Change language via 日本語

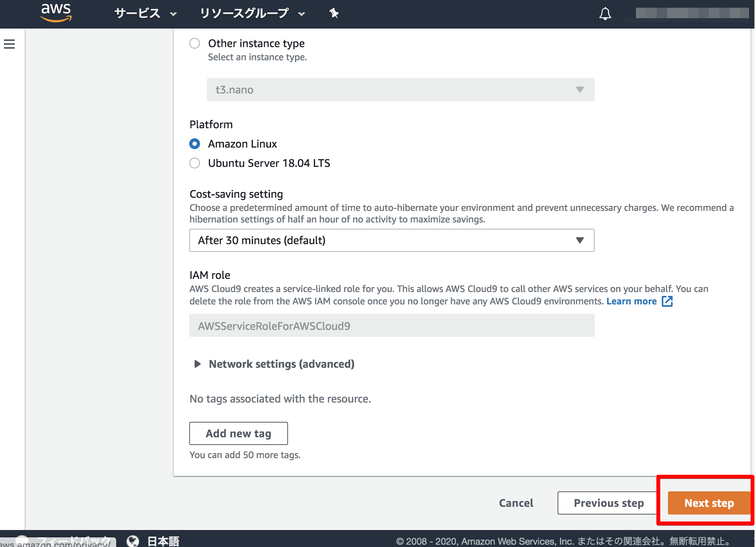[163, 541]
